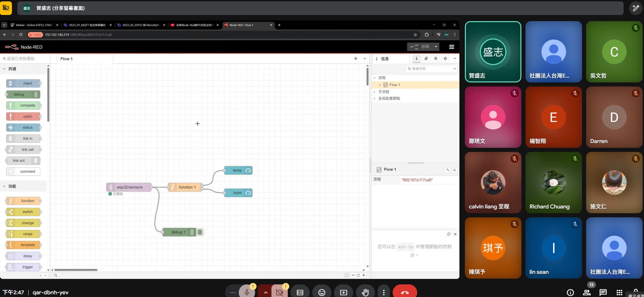Screen dimensions: 644x297
Task: Switch to the 0523_02_ESP32 MicroPython browser tab
Action: pyautogui.click(x=141, y=25)
